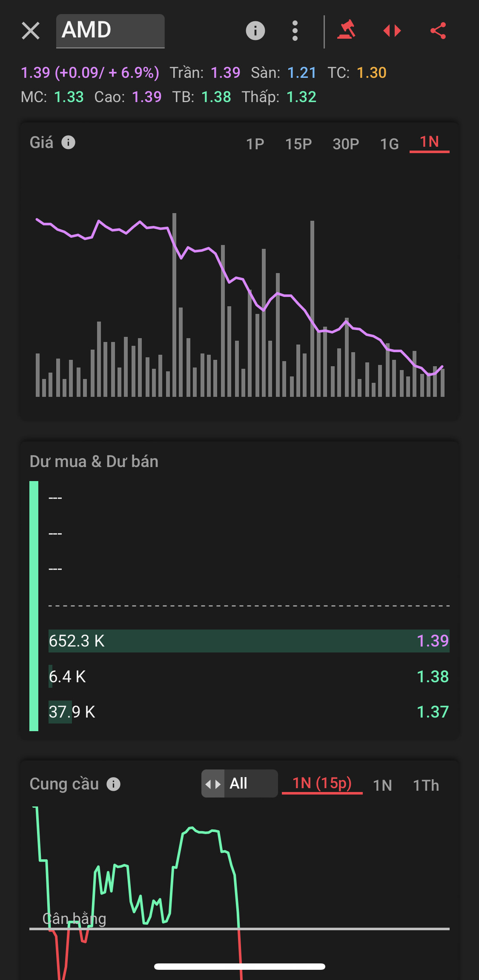Image resolution: width=479 pixels, height=980 pixels.
Task: Select the 1G chart interval
Action: point(390,144)
